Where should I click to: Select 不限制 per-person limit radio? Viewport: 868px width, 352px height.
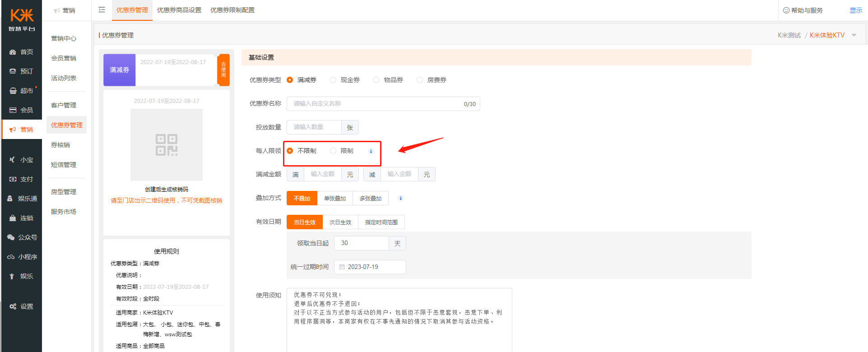[x=290, y=151]
